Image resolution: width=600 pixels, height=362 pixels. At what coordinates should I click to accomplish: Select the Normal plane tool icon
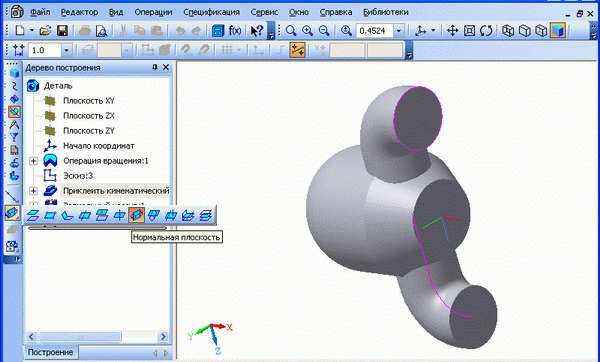[x=137, y=215]
